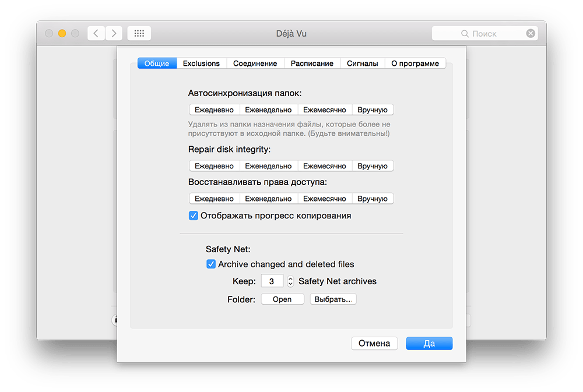Click the Восстанавливать права доступа: label
The image size is (583, 392).
(257, 182)
